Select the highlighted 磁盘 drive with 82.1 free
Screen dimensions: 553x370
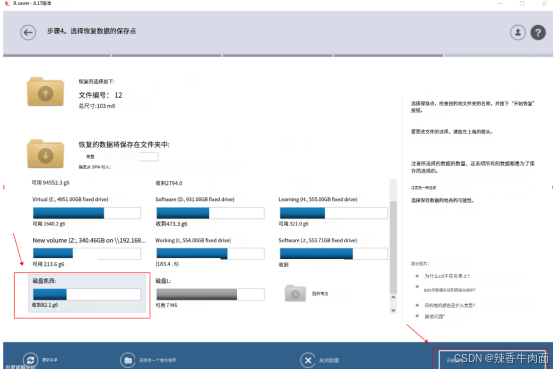pos(87,293)
